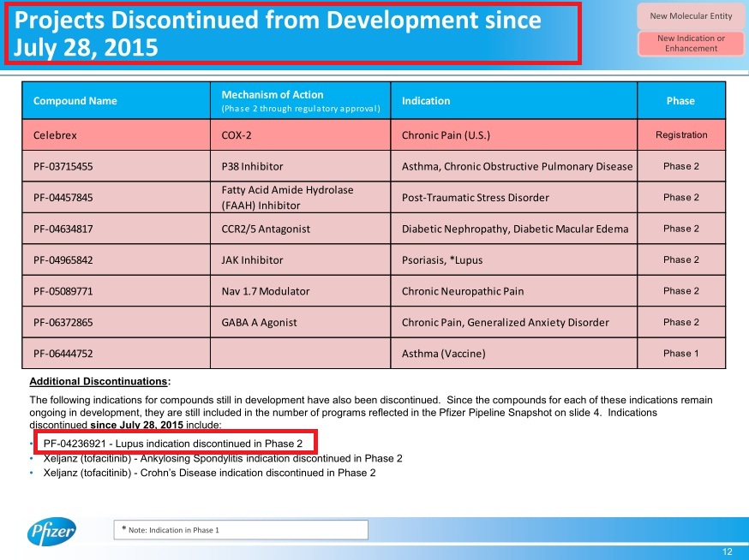The width and height of the screenshot is (749, 560).
Task: Select compound cell 'PF-04634817'
Action: [x=116, y=229]
